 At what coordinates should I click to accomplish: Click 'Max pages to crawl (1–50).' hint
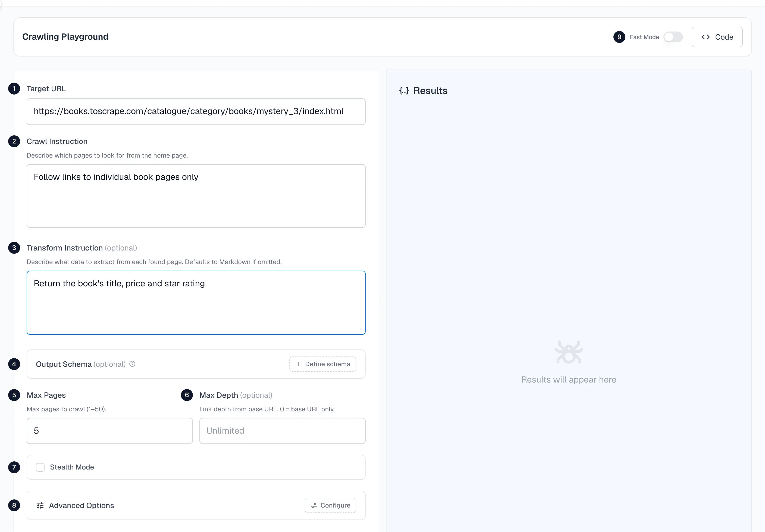[x=66, y=409]
